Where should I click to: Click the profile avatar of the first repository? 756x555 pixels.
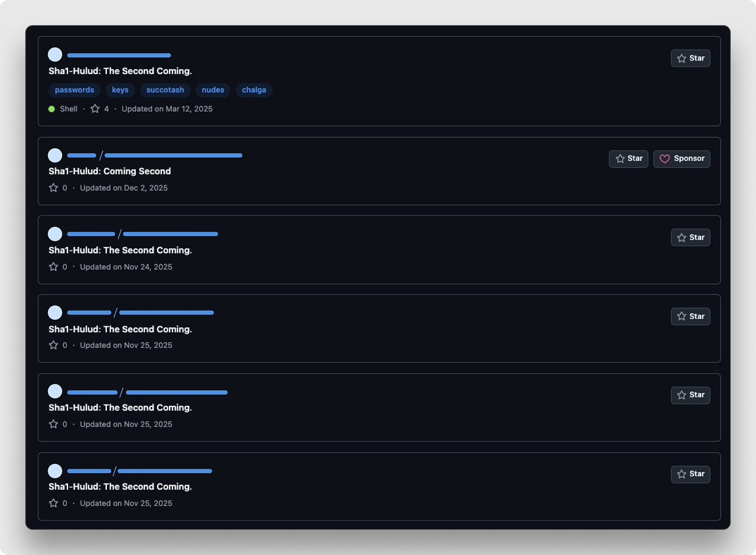click(55, 55)
